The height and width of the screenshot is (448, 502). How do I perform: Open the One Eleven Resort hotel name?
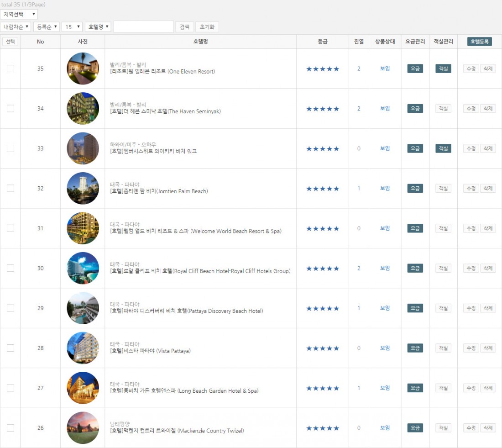(x=162, y=71)
